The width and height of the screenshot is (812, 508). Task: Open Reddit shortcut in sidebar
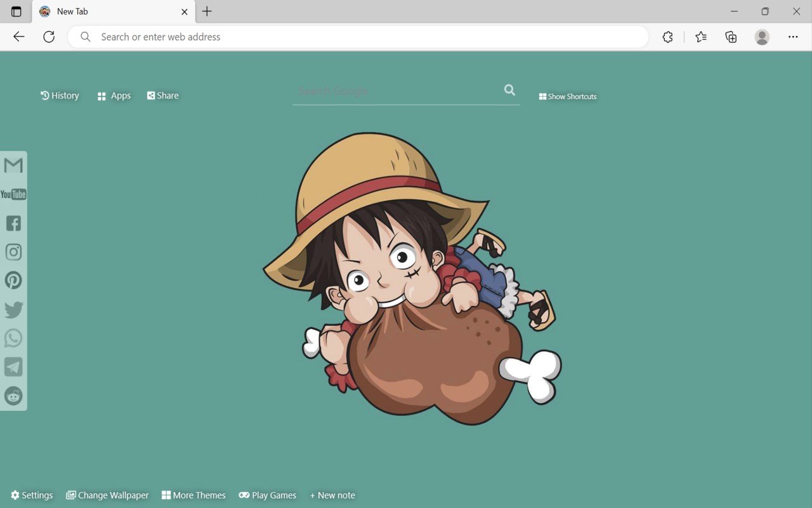pos(13,396)
